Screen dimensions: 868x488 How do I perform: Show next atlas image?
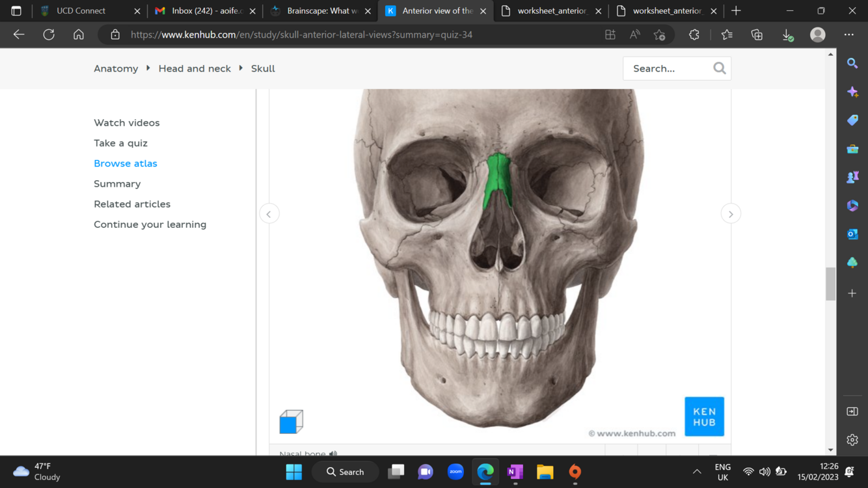(731, 214)
